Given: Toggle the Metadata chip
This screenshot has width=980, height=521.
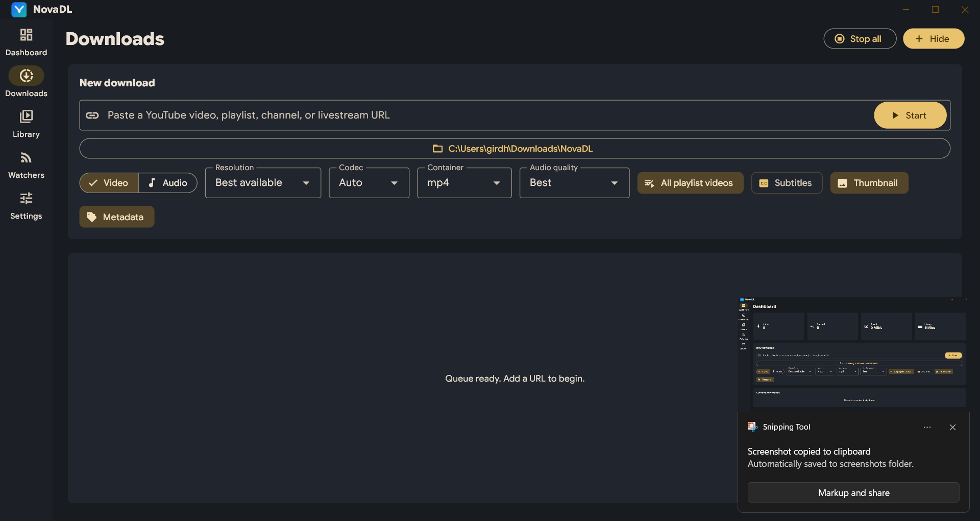Looking at the screenshot, I should coord(117,217).
